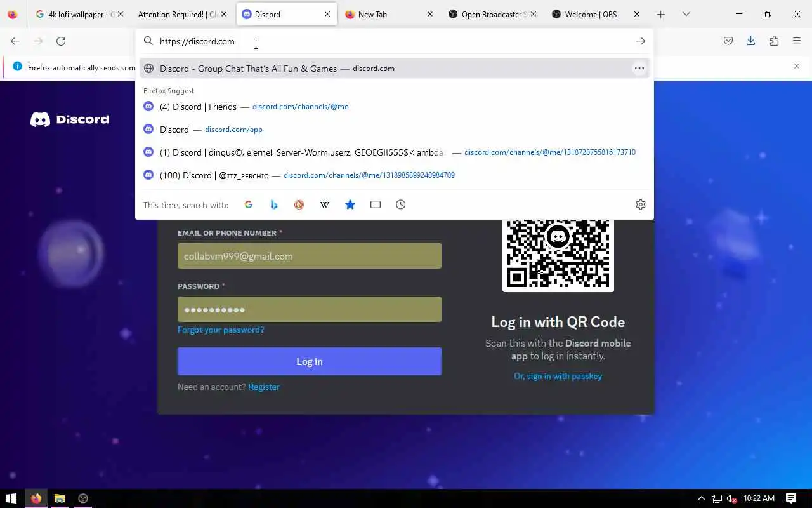Open the extensions puzzle icon

[774, 41]
